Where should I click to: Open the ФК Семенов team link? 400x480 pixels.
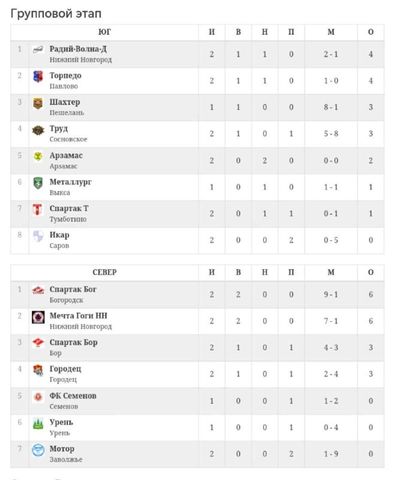pos(73,396)
